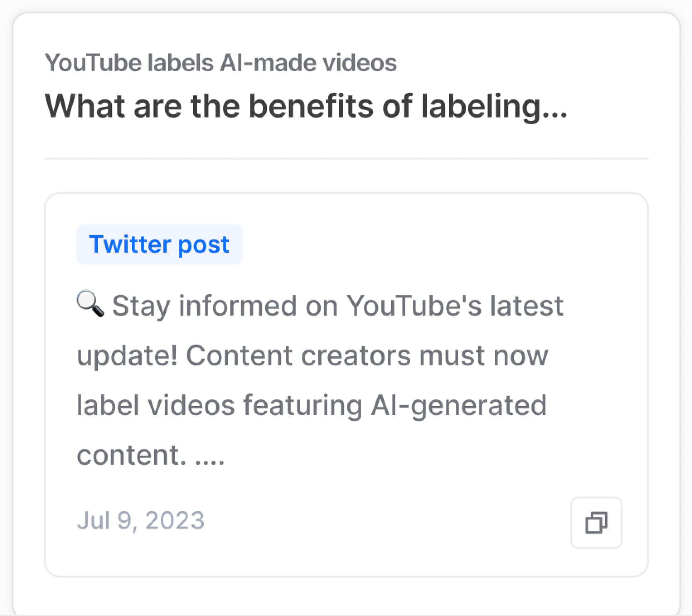
Task: Select 'update! Content creators must now' line
Action: [x=312, y=355]
